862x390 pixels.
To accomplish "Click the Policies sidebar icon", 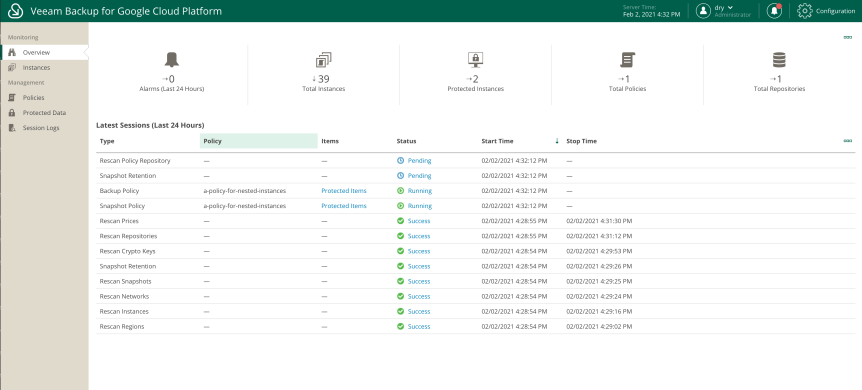I will click(12, 98).
